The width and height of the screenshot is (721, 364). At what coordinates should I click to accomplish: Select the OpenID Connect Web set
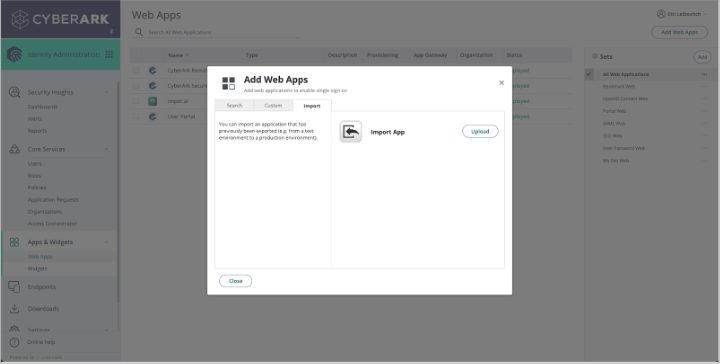625,99
